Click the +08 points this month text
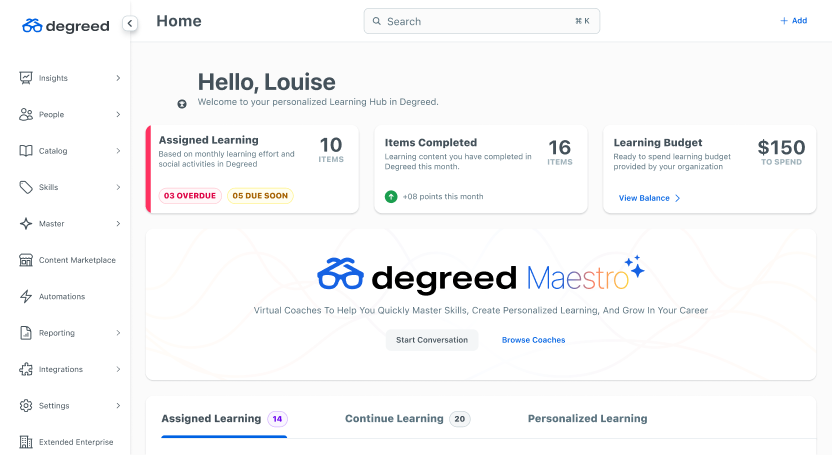 click(x=443, y=197)
